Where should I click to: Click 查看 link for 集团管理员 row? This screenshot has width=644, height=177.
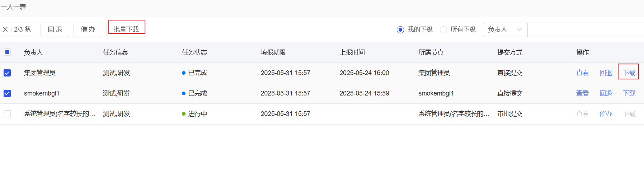[x=582, y=73]
